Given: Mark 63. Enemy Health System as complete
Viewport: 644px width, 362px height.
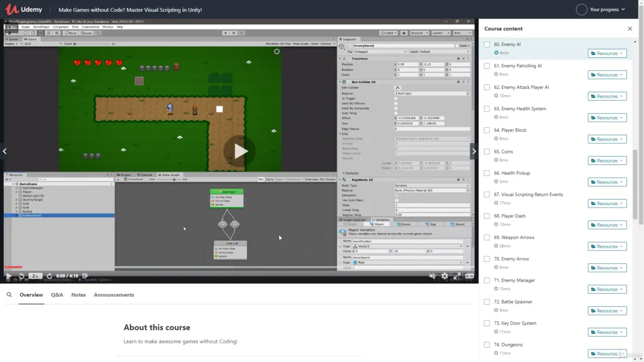Looking at the screenshot, I should click(487, 109).
